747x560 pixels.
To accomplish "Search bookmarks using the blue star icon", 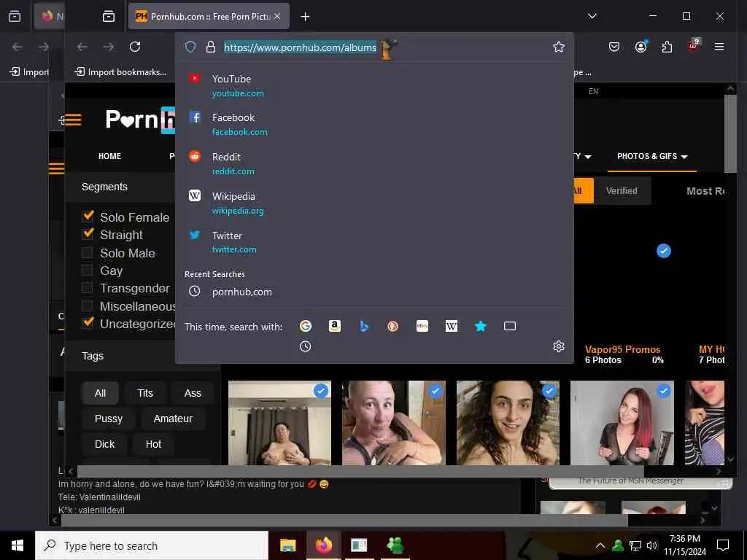I will tap(481, 326).
